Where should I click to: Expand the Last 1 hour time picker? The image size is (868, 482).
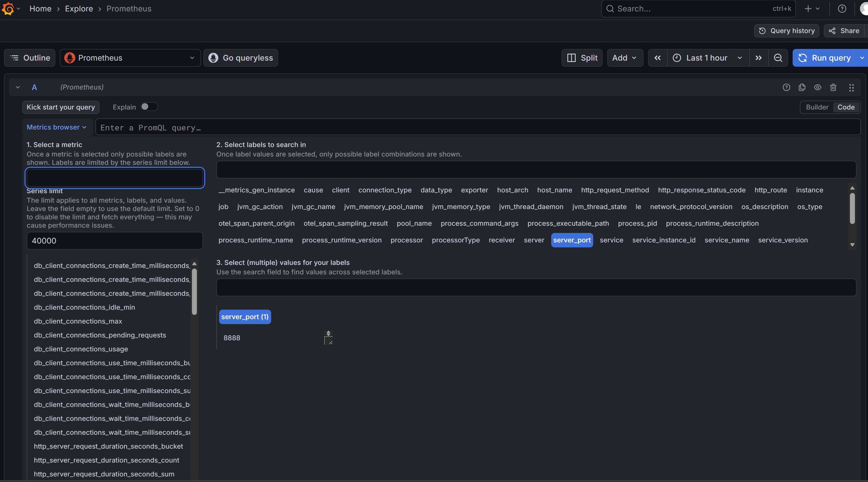(708, 58)
